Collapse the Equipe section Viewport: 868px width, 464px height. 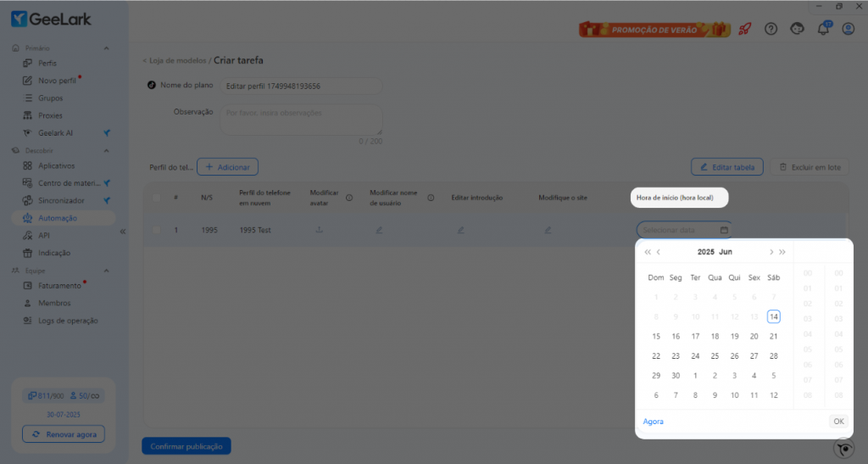(106, 271)
